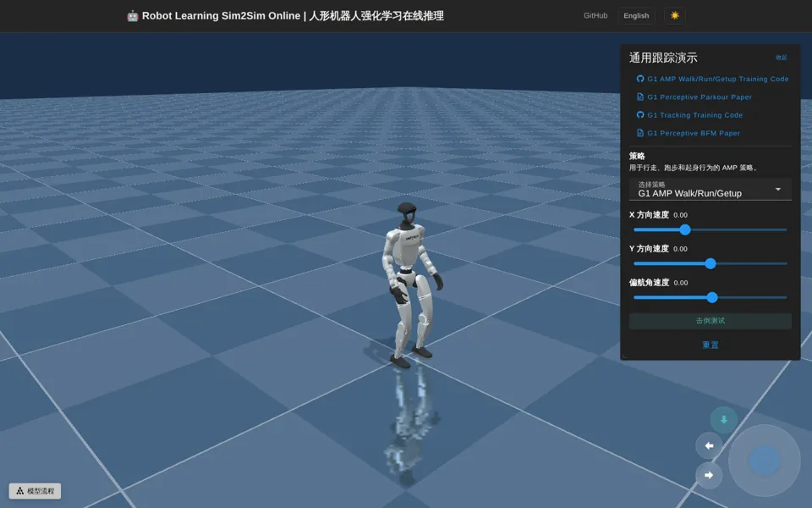Viewport: 812px width, 508px height.
Task: Click the left arrow control button
Action: pos(709,446)
